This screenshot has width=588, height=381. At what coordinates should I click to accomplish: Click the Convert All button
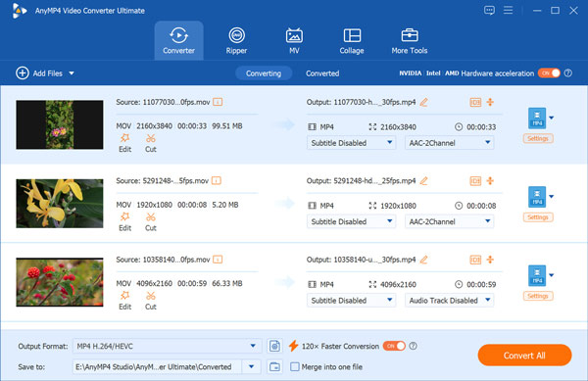pos(524,356)
